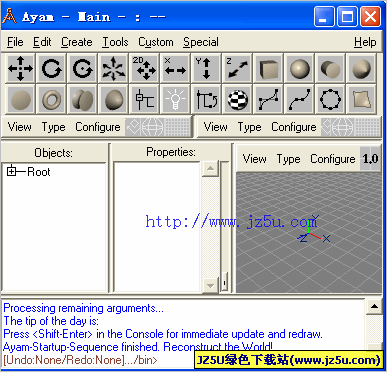Create a Cylinder object from the toolbar
Image resolution: width=387 pixels, height=372 pixels.
point(330,68)
